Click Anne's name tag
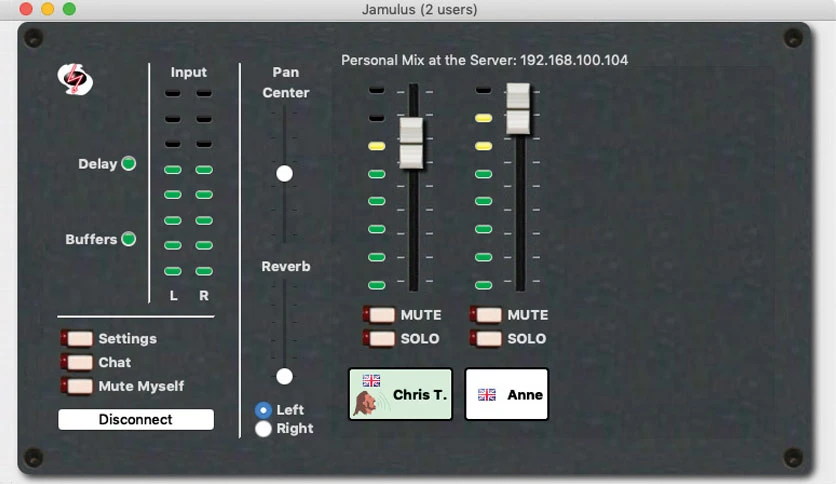This screenshot has height=484, width=836. click(507, 394)
